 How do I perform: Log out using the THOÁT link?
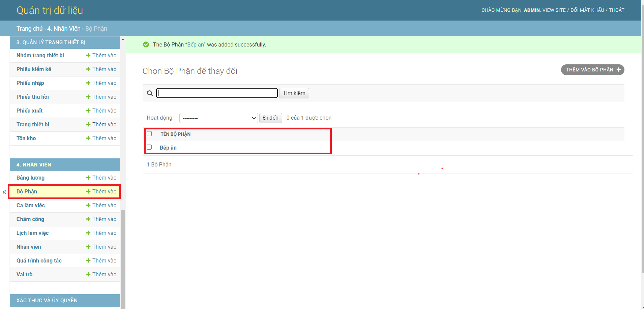click(616, 10)
